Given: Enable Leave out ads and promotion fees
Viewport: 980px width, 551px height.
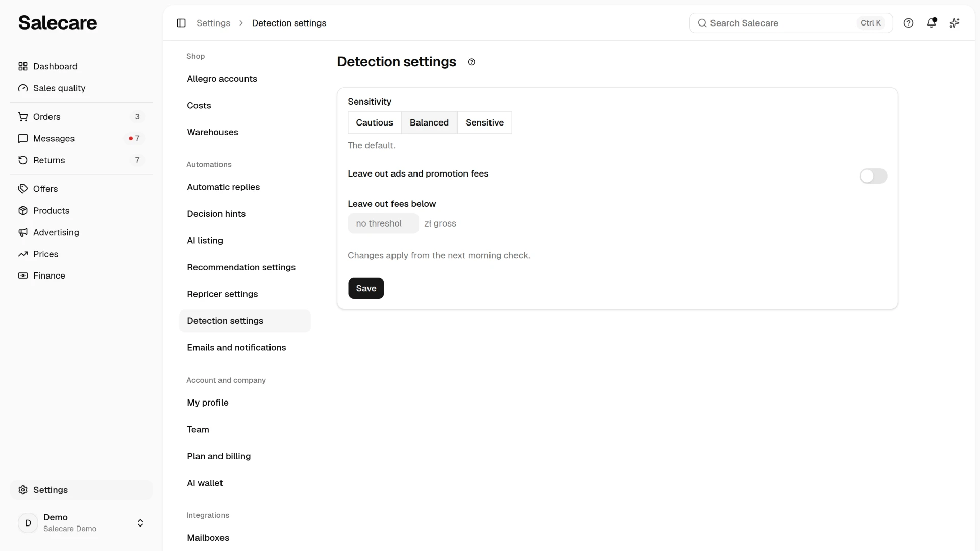Looking at the screenshot, I should pos(873,176).
